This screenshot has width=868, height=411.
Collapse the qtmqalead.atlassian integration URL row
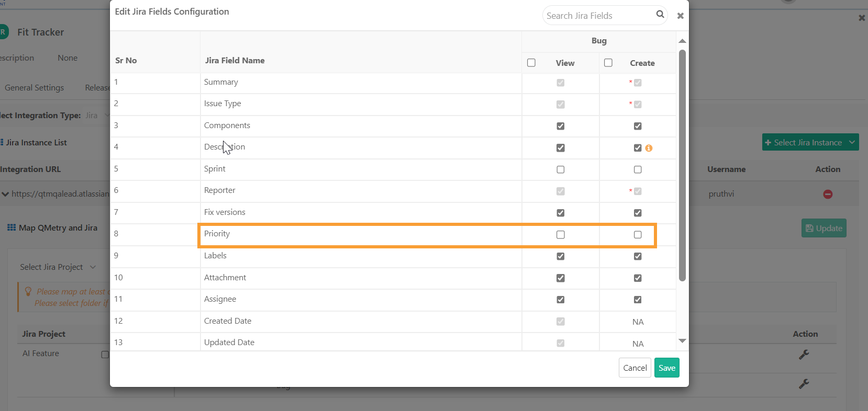coord(5,194)
